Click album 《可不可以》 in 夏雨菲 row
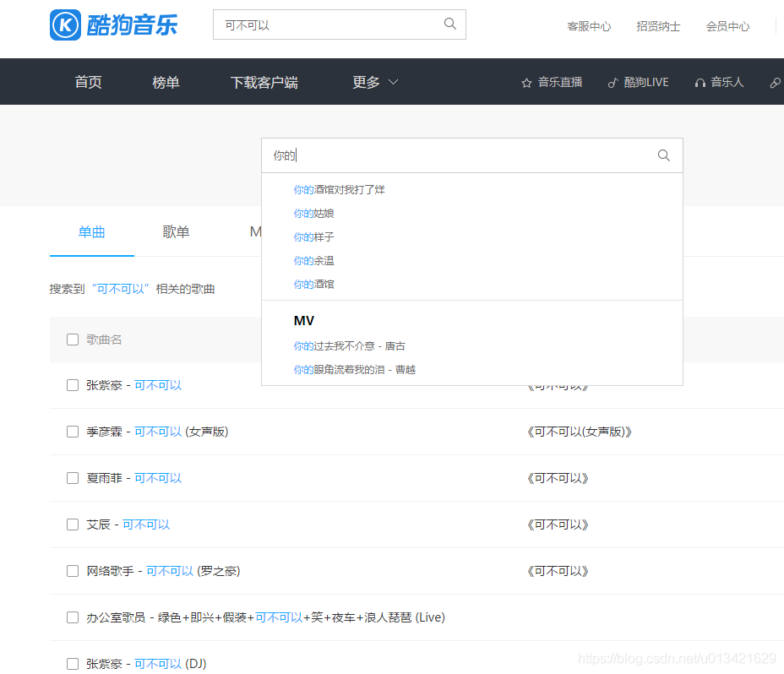The width and height of the screenshot is (784, 674). point(558,478)
